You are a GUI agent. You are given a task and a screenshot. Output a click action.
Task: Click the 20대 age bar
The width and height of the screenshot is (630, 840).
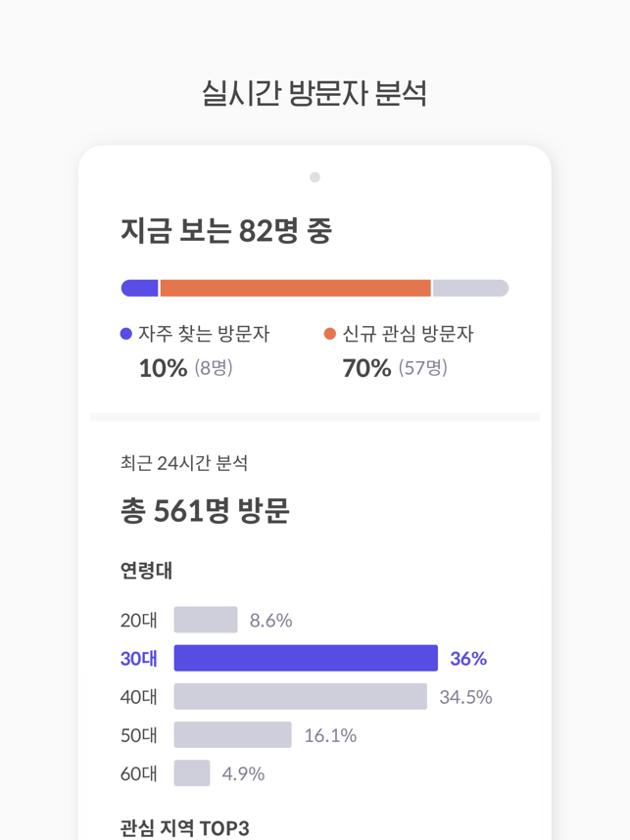tap(206, 620)
